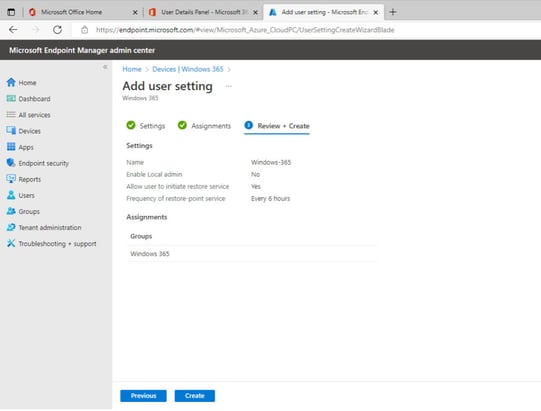Image resolution: width=541 pixels, height=411 pixels.
Task: Click the Previous button
Action: [143, 396]
